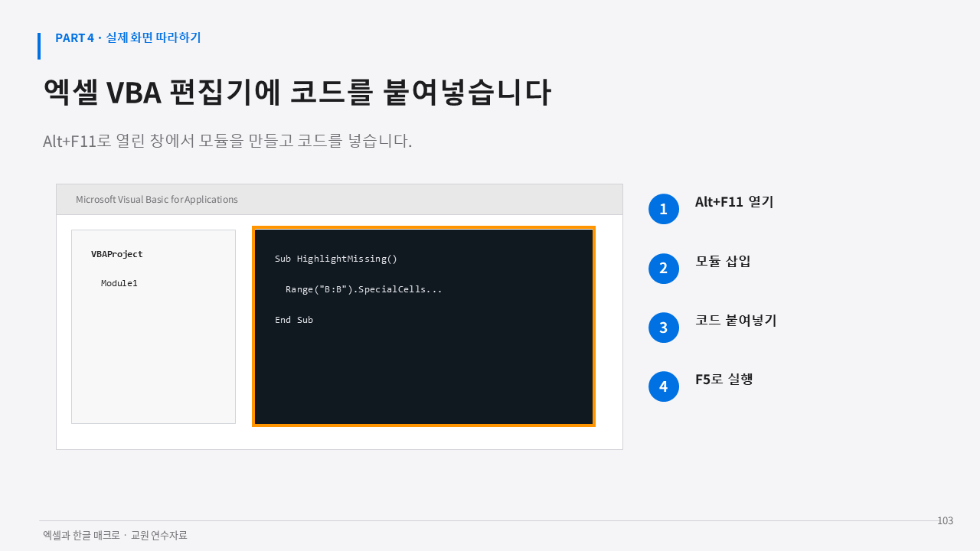This screenshot has height=551, width=980.
Task: Click the subtitle beginning 'Alt+F11로 열린 창에서'
Action: tap(227, 142)
